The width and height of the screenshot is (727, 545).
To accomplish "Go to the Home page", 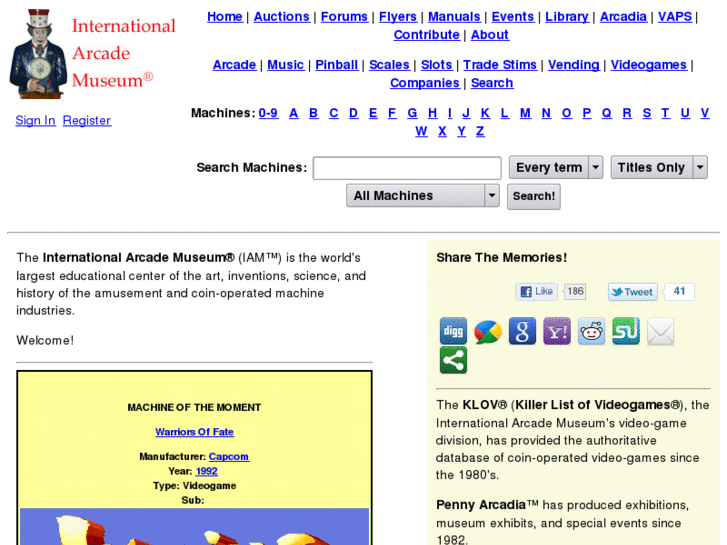I will 224,17.
